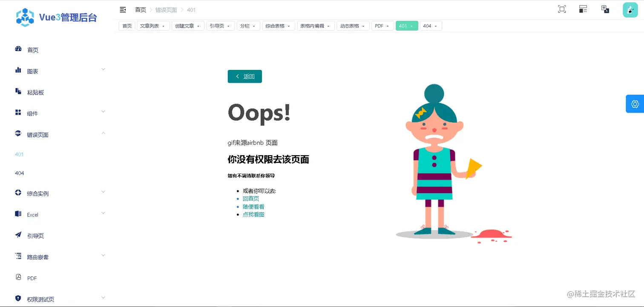
Task: Switch to the 综合表格 tab
Action: [275, 26]
